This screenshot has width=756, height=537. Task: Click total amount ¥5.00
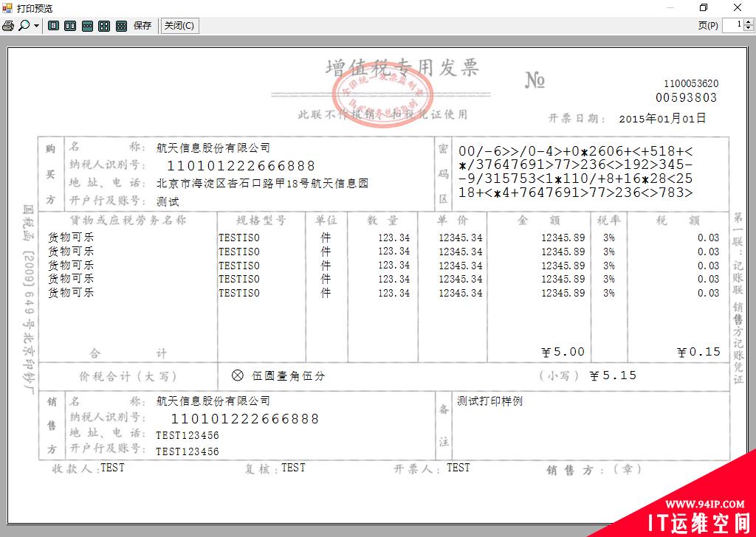563,352
